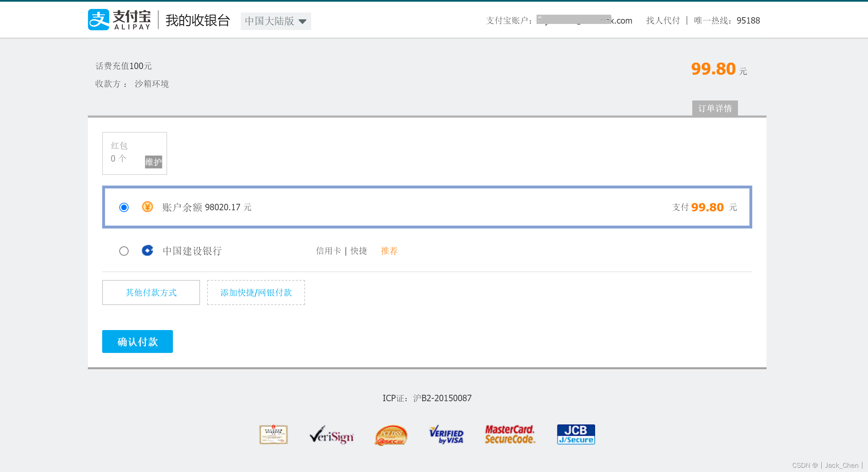Click the 维护 tag in red envelope box

pos(153,162)
